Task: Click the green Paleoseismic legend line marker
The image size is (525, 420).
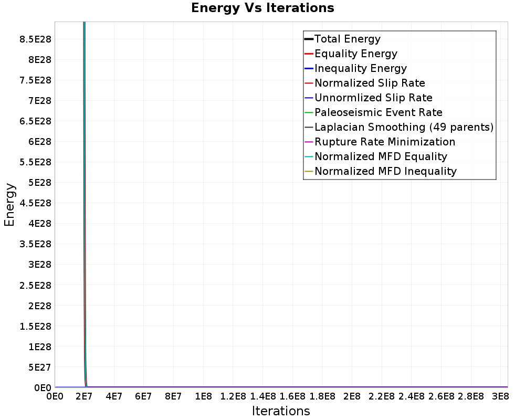Action: point(309,112)
